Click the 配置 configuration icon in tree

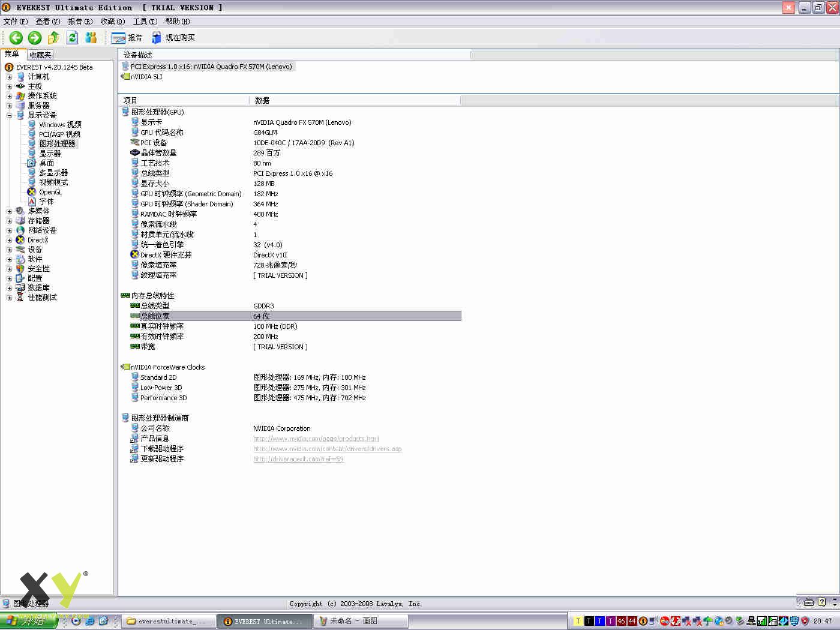(x=20, y=278)
